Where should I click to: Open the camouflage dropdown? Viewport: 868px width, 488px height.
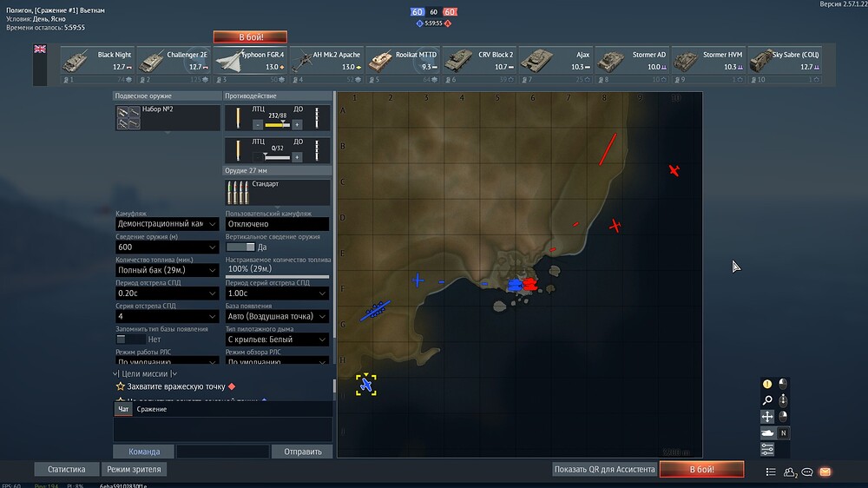click(167, 224)
